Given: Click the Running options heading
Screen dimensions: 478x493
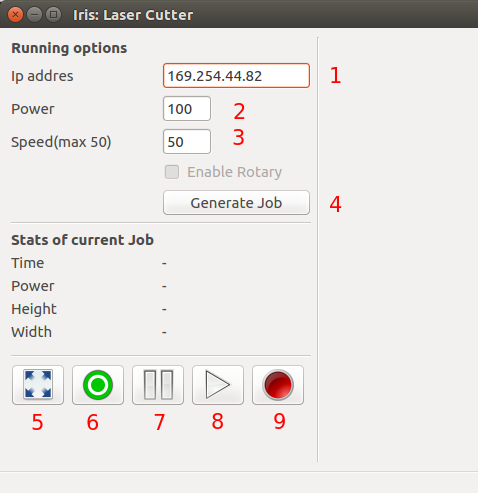Looking at the screenshot, I should (x=69, y=48).
